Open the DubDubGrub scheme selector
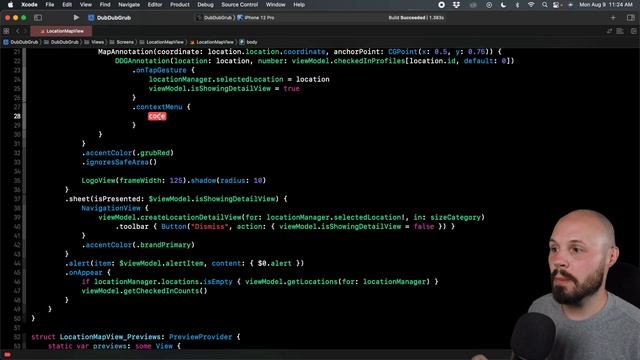640x360 pixels. 215,18
